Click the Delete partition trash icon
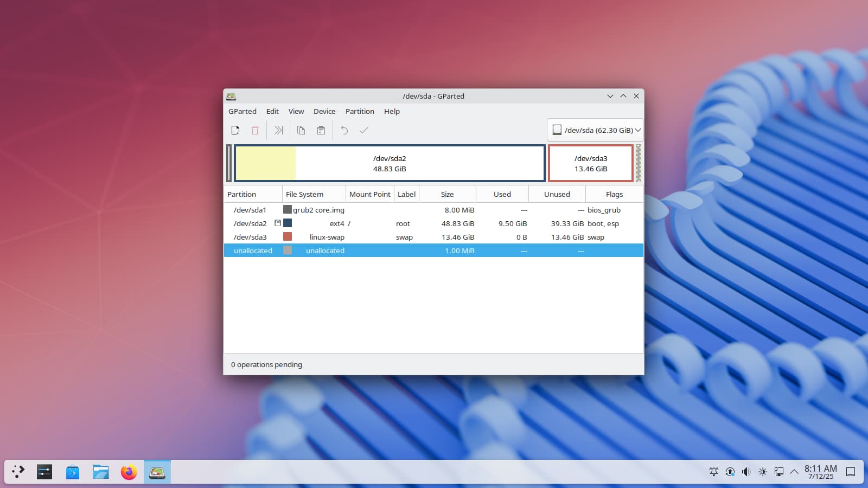This screenshot has height=488, width=868. (255, 130)
